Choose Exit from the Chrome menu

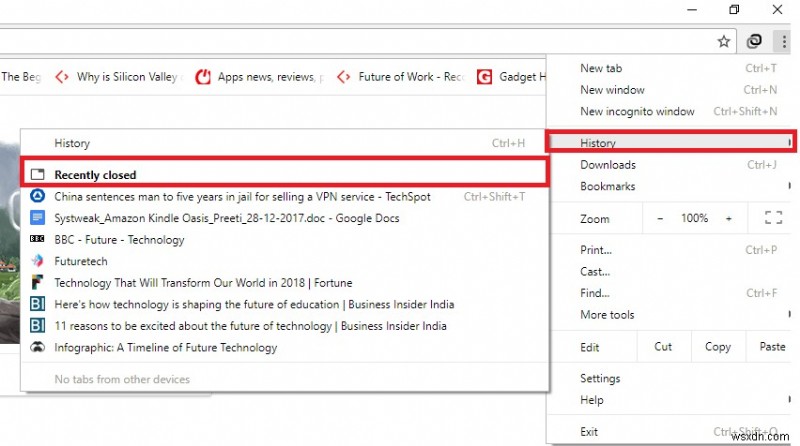(670, 432)
